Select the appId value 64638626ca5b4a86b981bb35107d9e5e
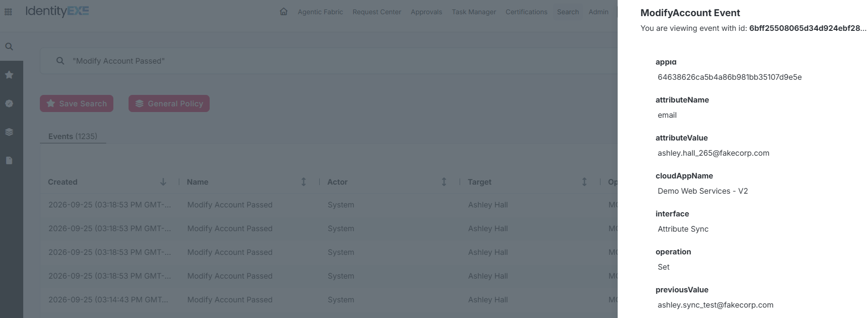868x318 pixels. [729, 77]
